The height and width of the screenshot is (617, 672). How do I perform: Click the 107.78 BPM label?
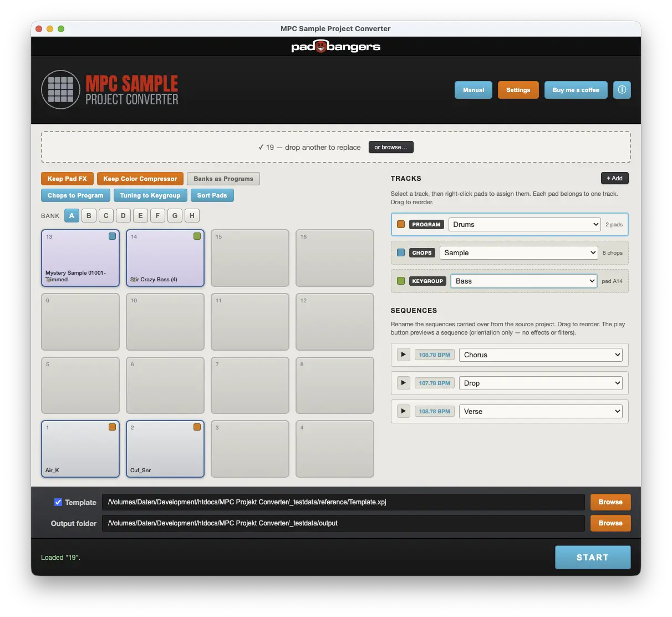tap(435, 383)
